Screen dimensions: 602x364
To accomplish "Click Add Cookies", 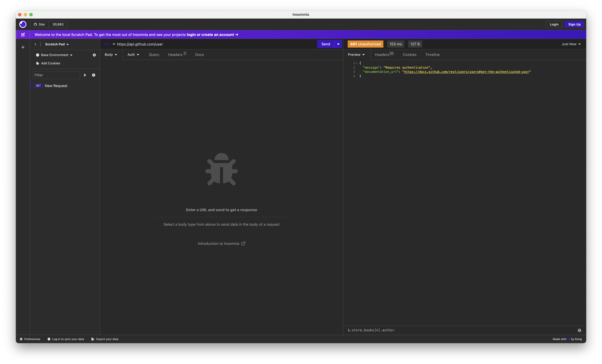I will (x=48, y=63).
